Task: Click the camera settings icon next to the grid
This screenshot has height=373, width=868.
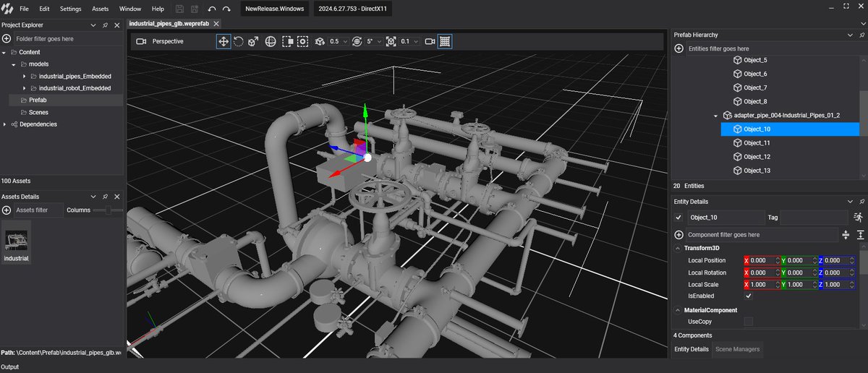Action: 430,41
